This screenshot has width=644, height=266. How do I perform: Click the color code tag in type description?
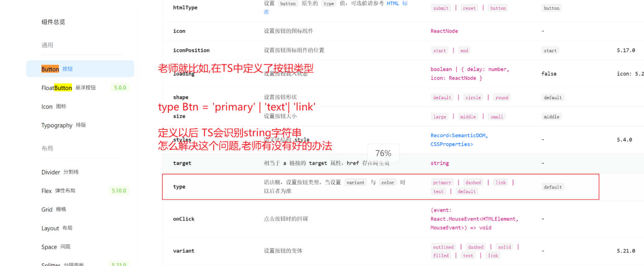point(388,183)
